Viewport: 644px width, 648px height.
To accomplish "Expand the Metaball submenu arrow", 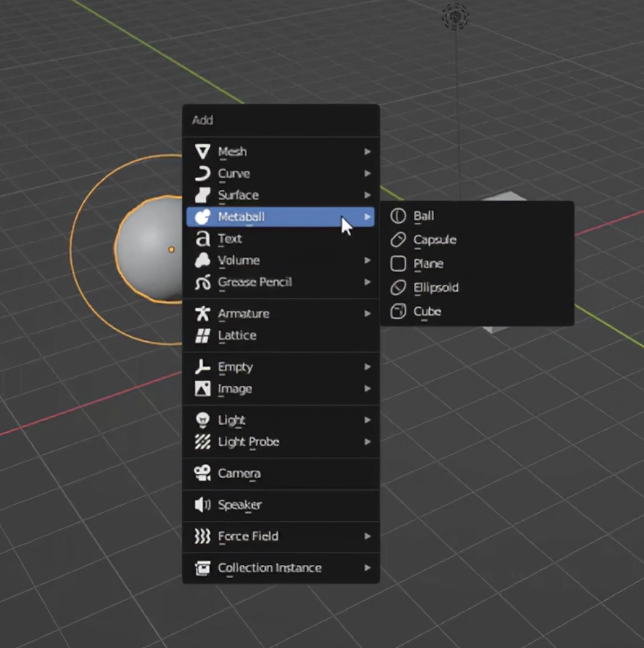I will click(x=368, y=217).
